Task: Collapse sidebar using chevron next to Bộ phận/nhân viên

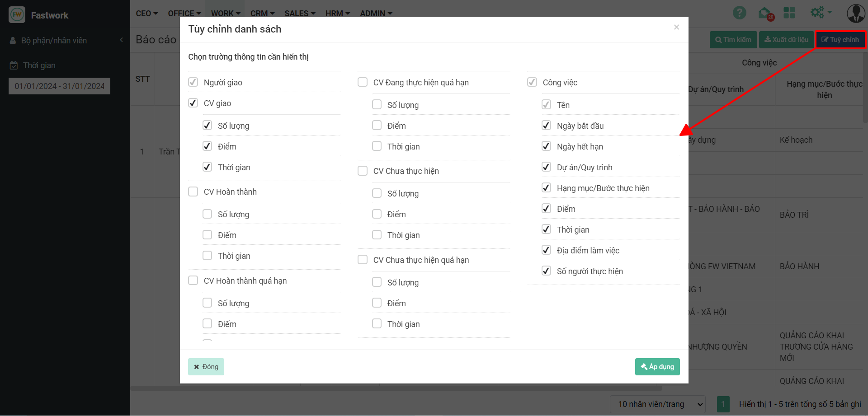Action: point(121,40)
